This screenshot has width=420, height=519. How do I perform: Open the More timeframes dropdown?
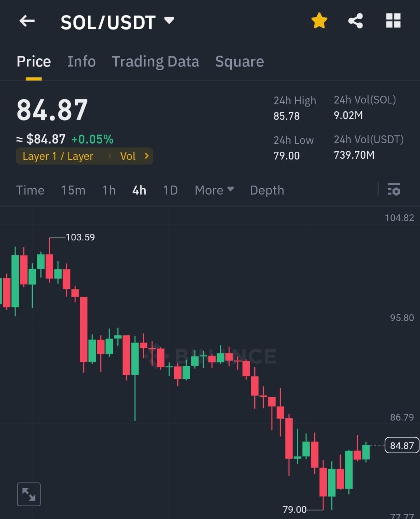[x=214, y=190]
